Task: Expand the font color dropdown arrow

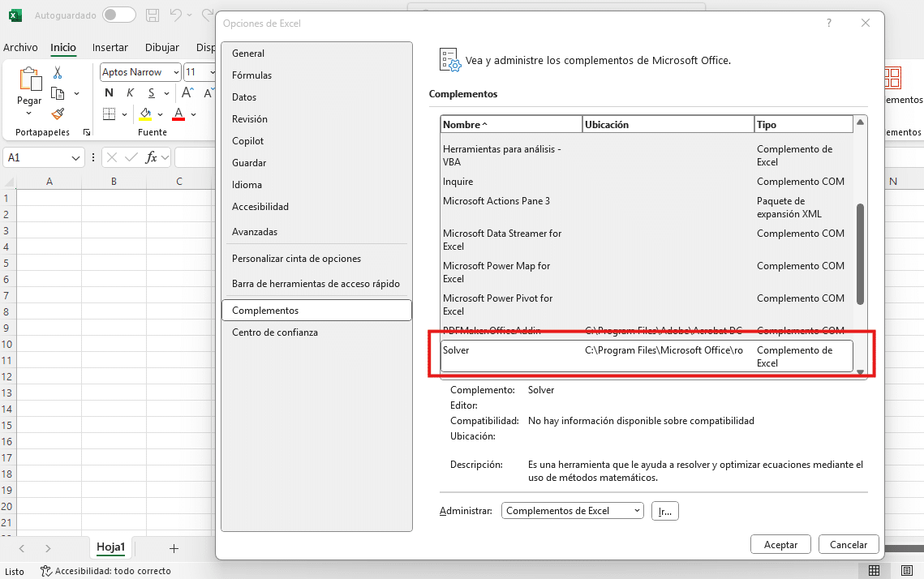Action: (193, 114)
